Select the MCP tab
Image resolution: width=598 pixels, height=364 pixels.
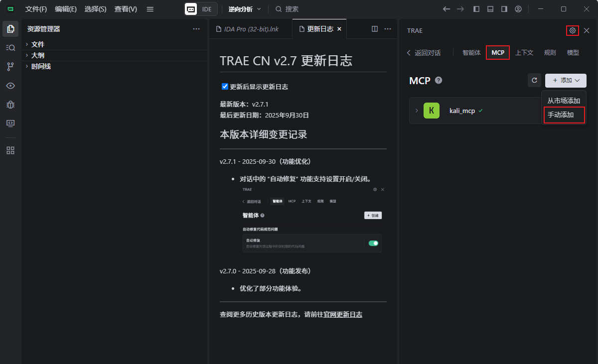point(498,52)
